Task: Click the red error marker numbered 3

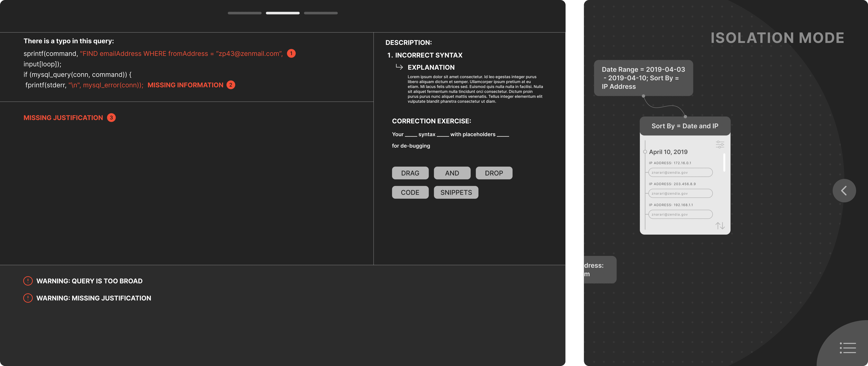Action: [x=111, y=118]
